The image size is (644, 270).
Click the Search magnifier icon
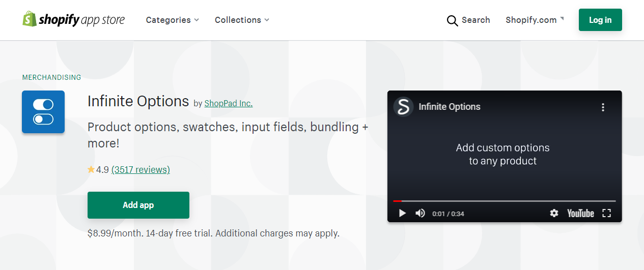coord(452,20)
